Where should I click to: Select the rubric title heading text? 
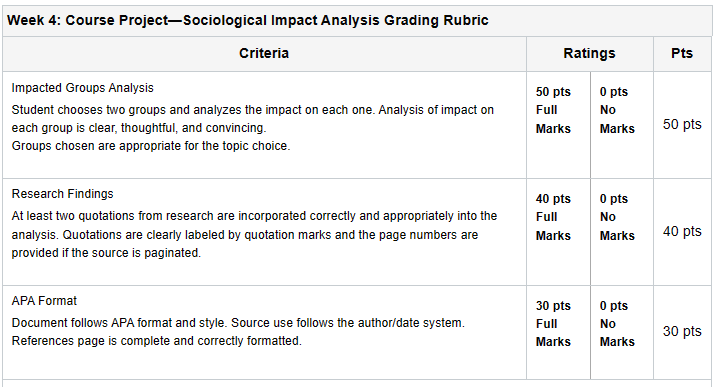(248, 21)
